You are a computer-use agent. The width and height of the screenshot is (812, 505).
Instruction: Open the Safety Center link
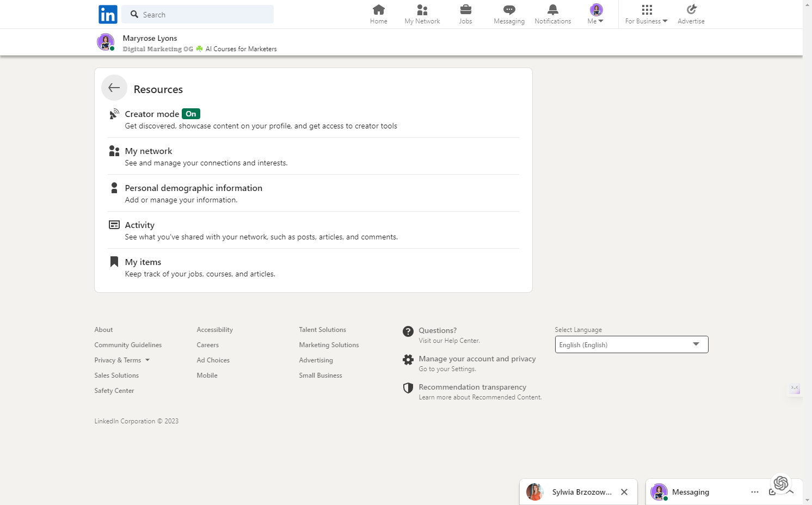pos(114,391)
